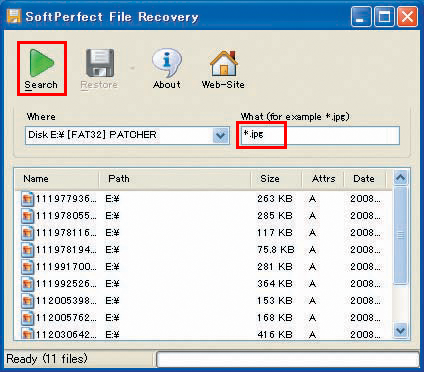Select file icon of 111977936 row
Screen dimensions: 424x372
27,199
